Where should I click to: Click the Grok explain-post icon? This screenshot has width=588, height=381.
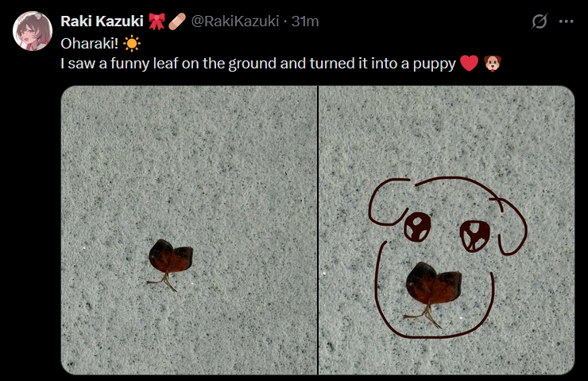pos(540,21)
